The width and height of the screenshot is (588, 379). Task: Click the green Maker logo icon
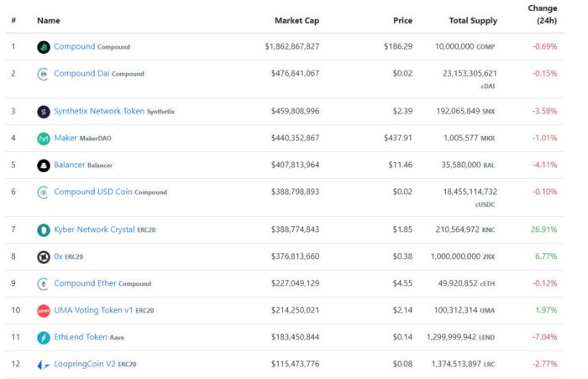click(x=44, y=139)
